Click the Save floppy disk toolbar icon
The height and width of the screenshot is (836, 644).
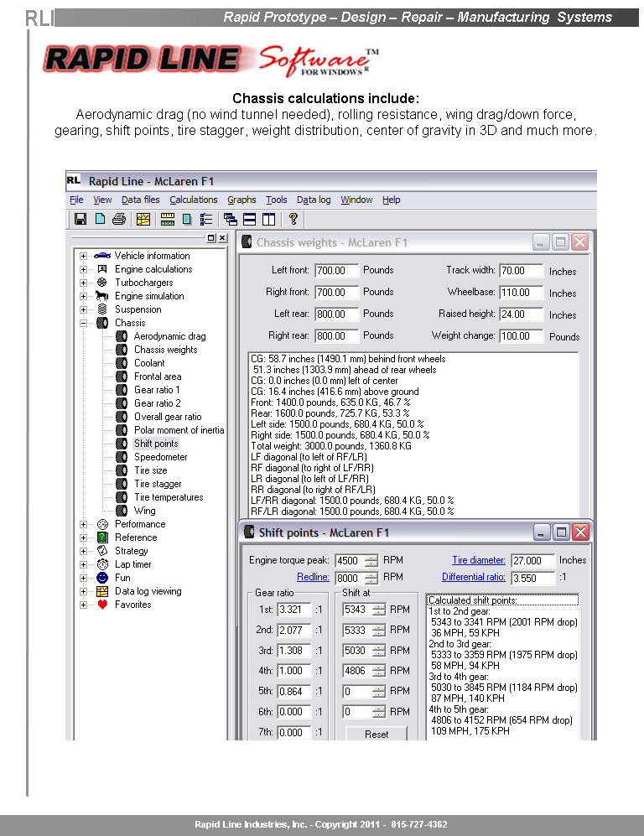(80, 219)
